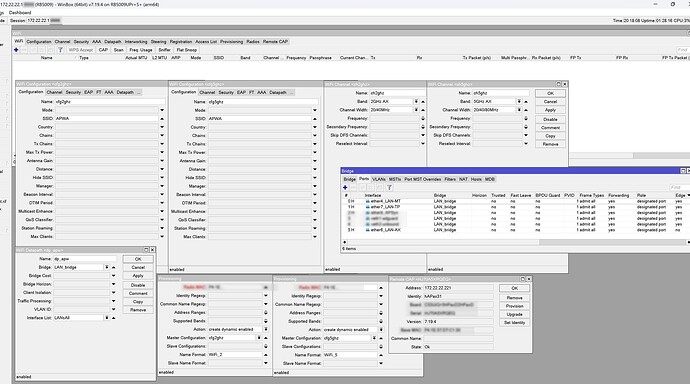Click the Find box in the Bridge window

coord(678,187)
